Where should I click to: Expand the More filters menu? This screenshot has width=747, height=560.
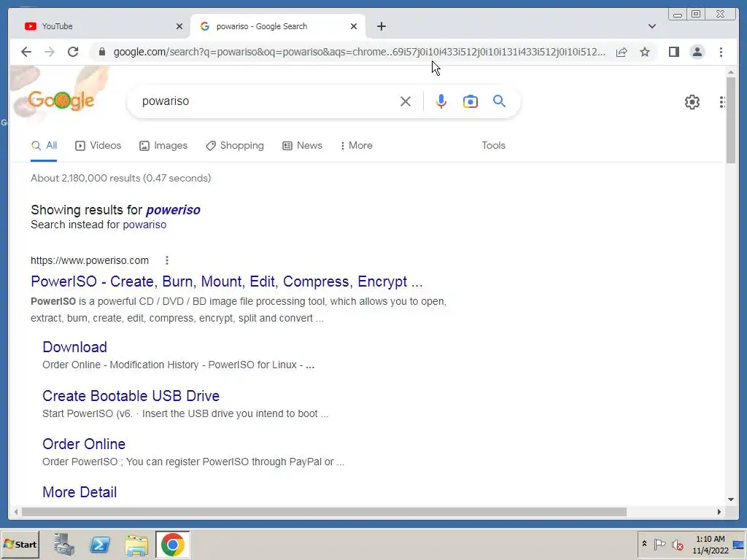[x=356, y=146]
